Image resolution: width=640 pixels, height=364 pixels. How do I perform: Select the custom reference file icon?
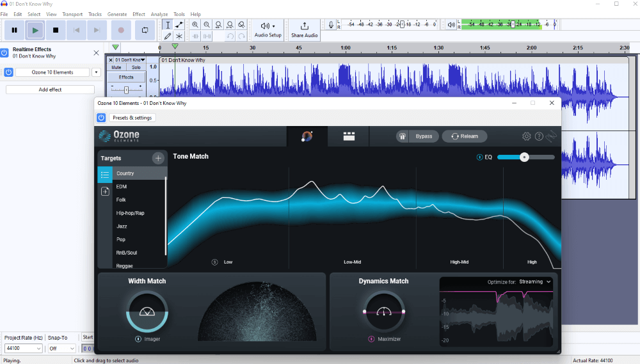tap(105, 191)
